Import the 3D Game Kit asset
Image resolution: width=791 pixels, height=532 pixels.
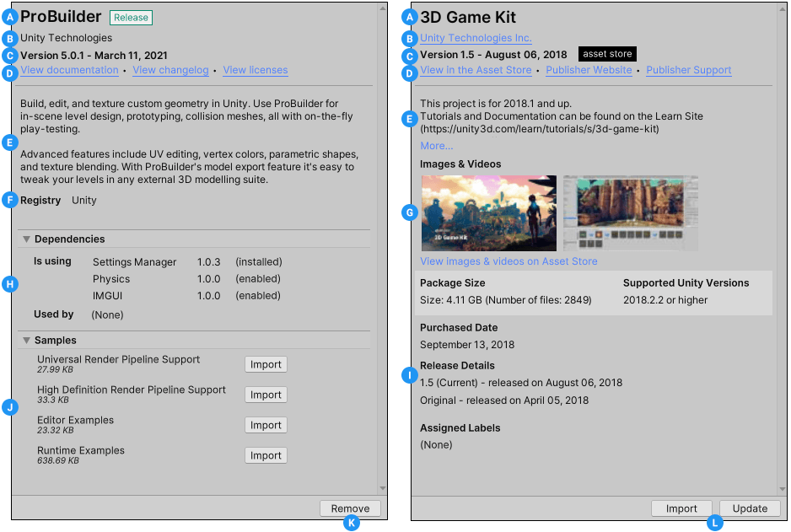(681, 508)
